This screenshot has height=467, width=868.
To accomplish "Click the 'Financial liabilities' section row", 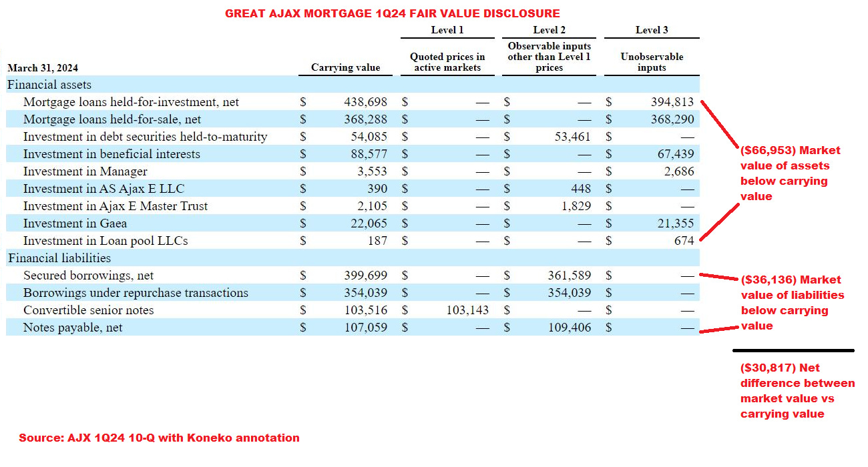I will [353, 258].
